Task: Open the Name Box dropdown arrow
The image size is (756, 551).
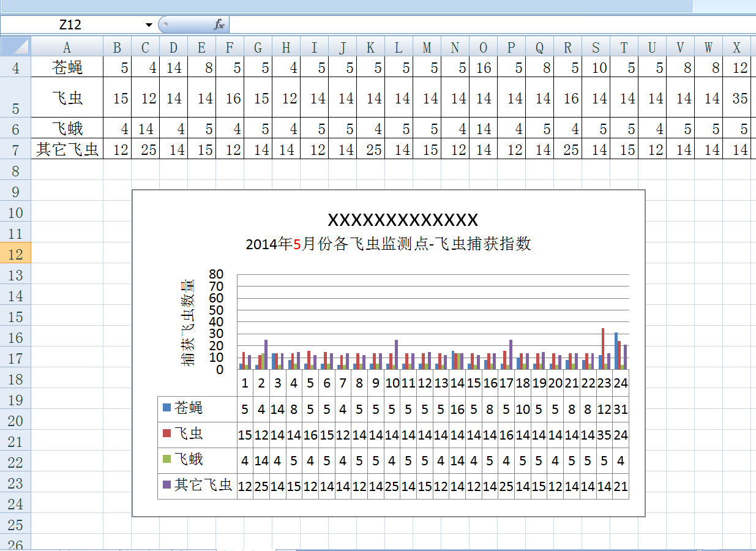Action: [149, 24]
